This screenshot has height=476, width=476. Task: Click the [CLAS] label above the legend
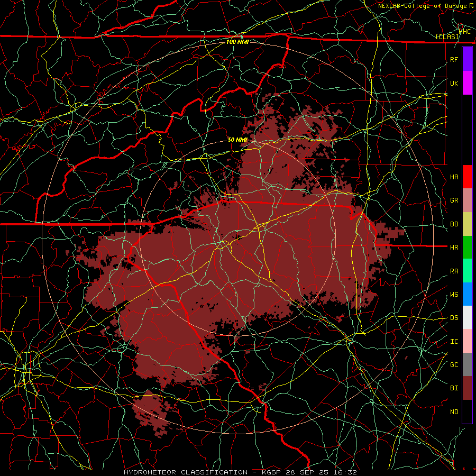coord(447,36)
